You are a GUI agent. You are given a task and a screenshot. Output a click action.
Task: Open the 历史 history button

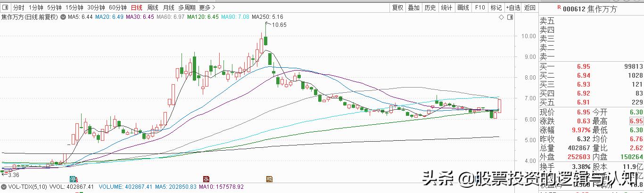[430, 8]
